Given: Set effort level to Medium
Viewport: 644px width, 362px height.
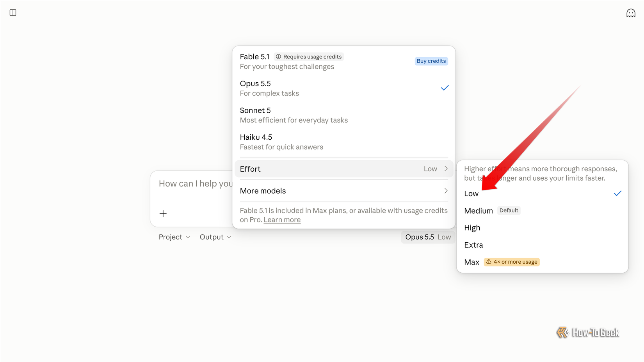Looking at the screenshot, I should 542,211.
